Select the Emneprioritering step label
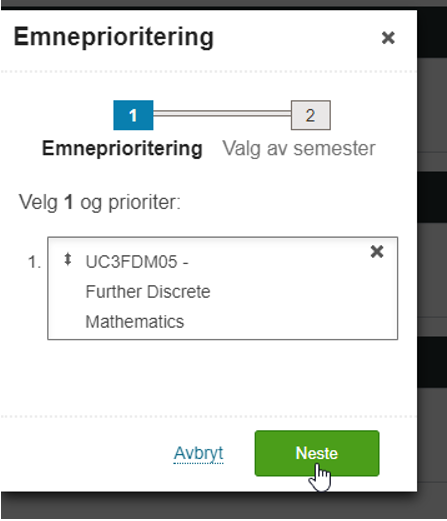Screen dimensions: 447x521 pyautogui.click(x=122, y=148)
